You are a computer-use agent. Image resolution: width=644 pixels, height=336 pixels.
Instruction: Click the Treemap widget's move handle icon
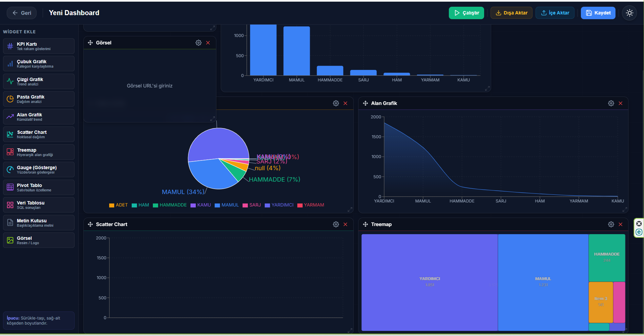point(366,224)
